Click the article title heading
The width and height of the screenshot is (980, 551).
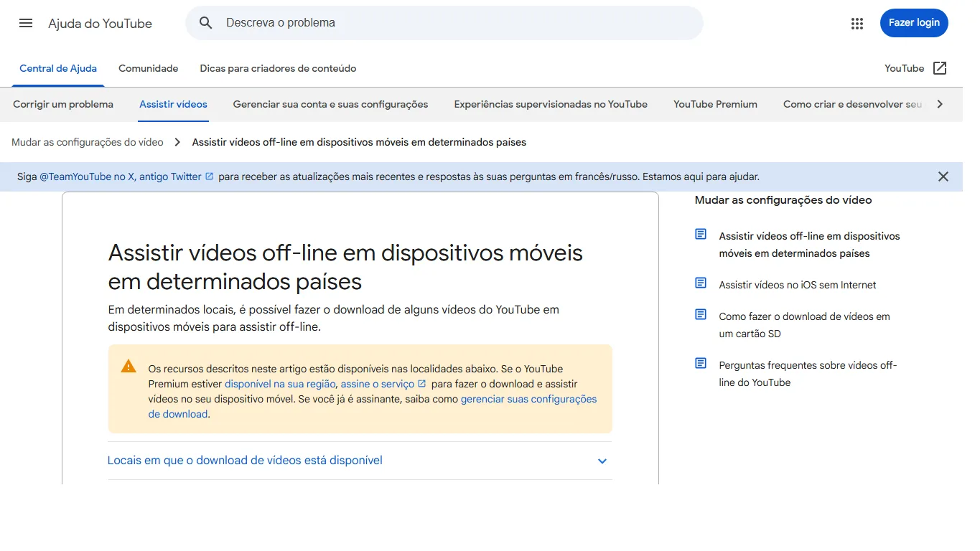coord(345,267)
